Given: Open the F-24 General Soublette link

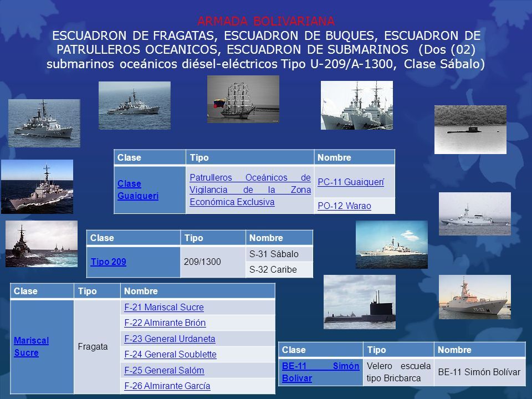Looking at the screenshot, I should point(170,355).
